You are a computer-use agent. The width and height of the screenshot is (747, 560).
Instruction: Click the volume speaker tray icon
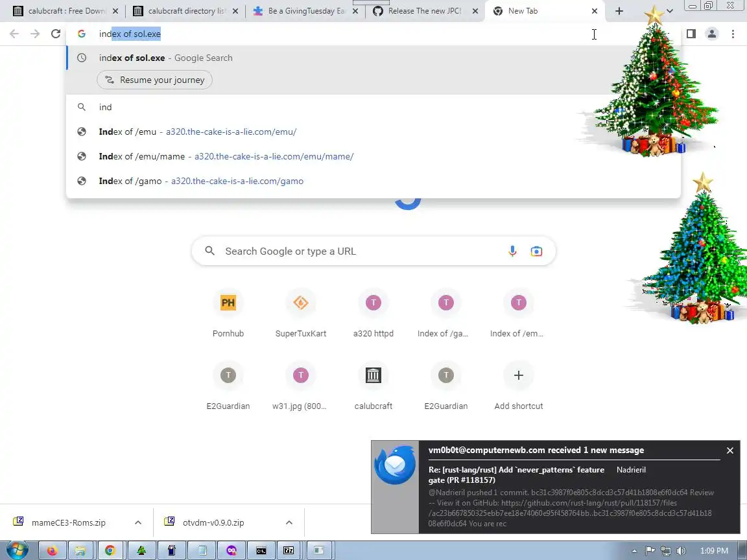click(681, 550)
